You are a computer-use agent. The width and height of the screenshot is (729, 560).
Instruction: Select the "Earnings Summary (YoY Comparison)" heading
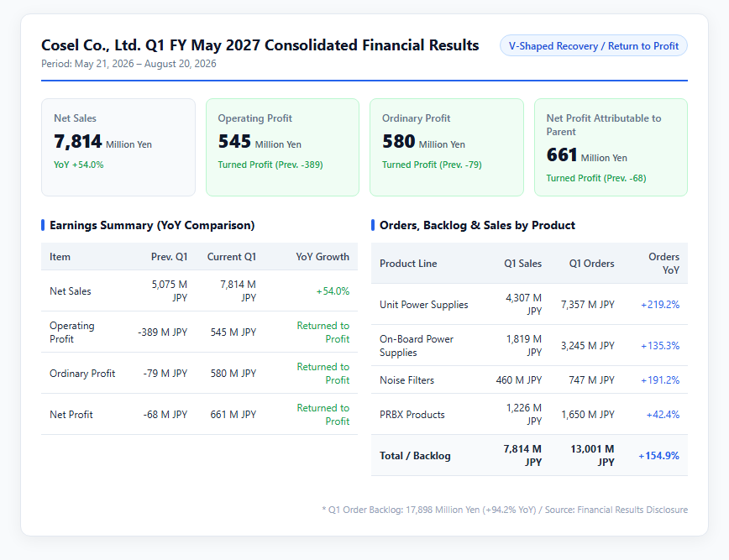152,225
